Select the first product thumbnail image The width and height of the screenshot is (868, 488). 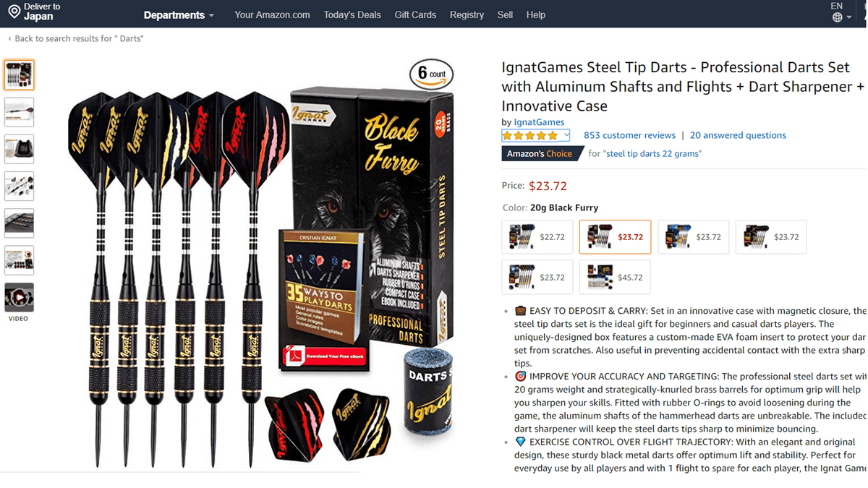click(19, 75)
